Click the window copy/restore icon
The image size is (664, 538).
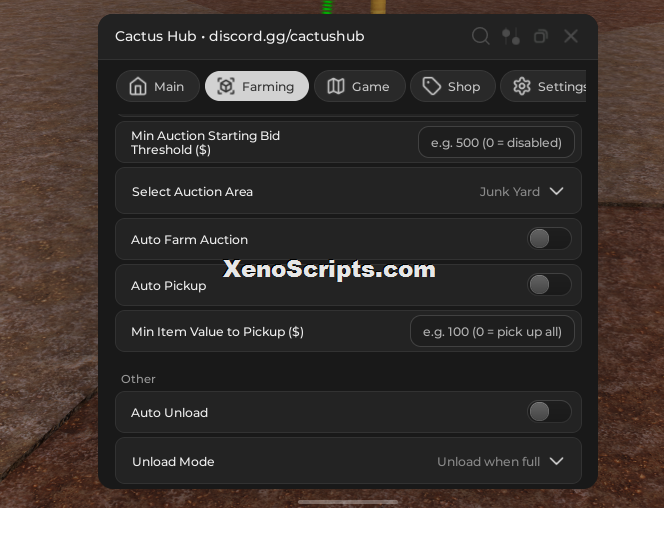pyautogui.click(x=541, y=36)
